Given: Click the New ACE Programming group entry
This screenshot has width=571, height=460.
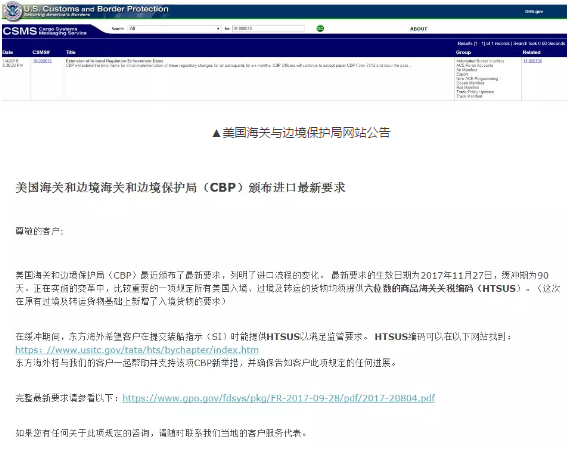Looking at the screenshot, I should (x=477, y=79).
